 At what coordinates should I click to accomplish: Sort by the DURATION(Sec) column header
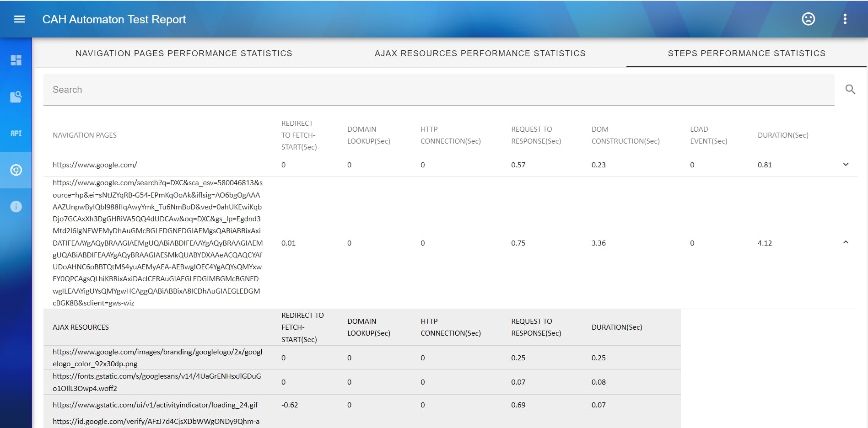pos(783,135)
